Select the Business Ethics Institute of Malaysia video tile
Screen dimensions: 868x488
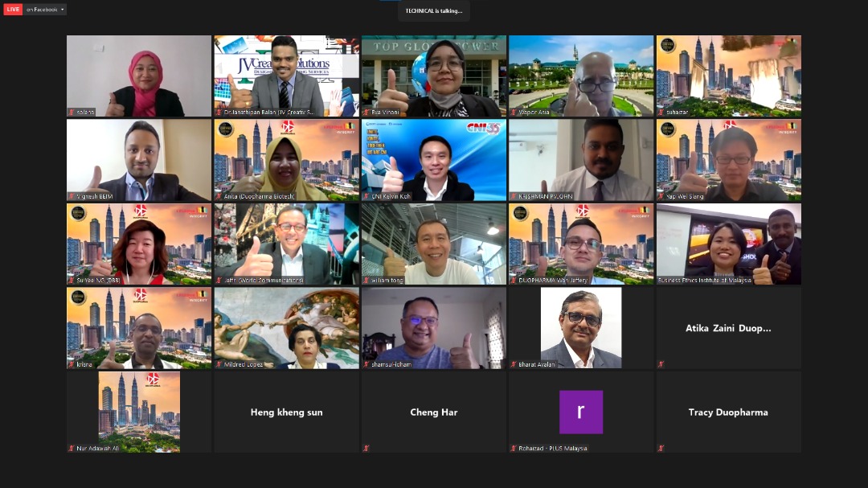click(x=728, y=244)
